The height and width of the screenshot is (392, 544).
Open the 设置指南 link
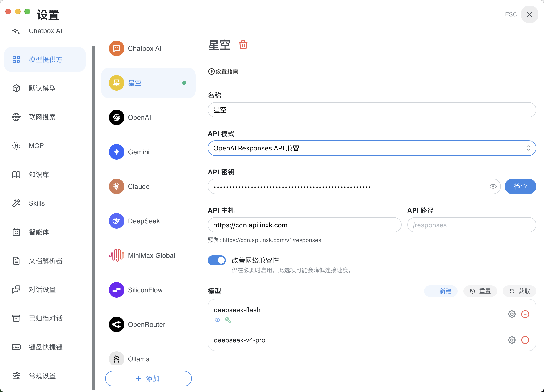tap(227, 71)
